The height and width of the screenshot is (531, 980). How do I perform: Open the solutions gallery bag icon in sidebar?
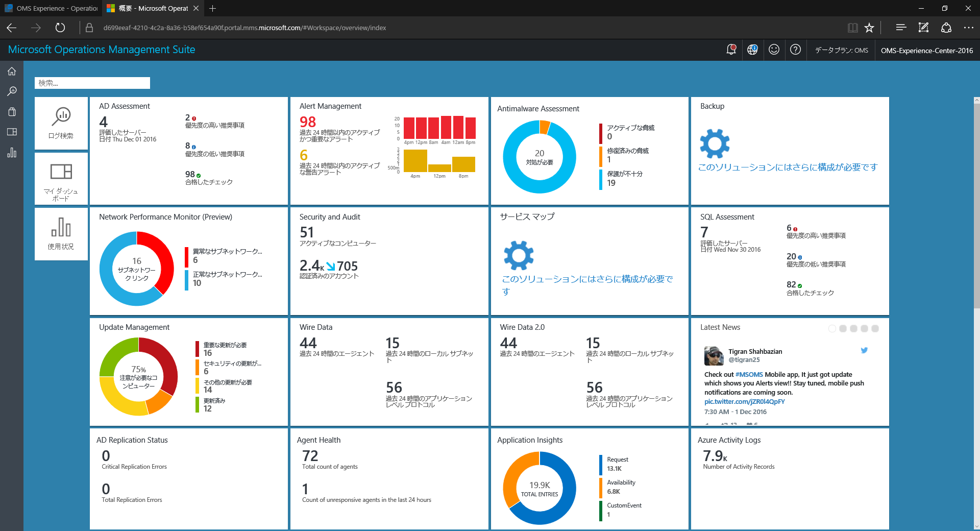point(12,112)
